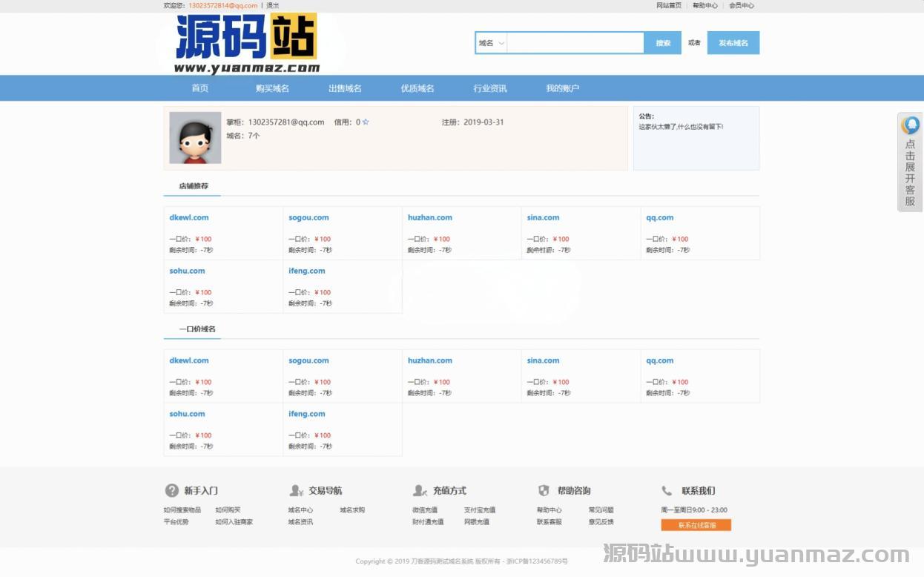
Task: Click the 帮助咨询 shield icon
Action: tap(544, 490)
